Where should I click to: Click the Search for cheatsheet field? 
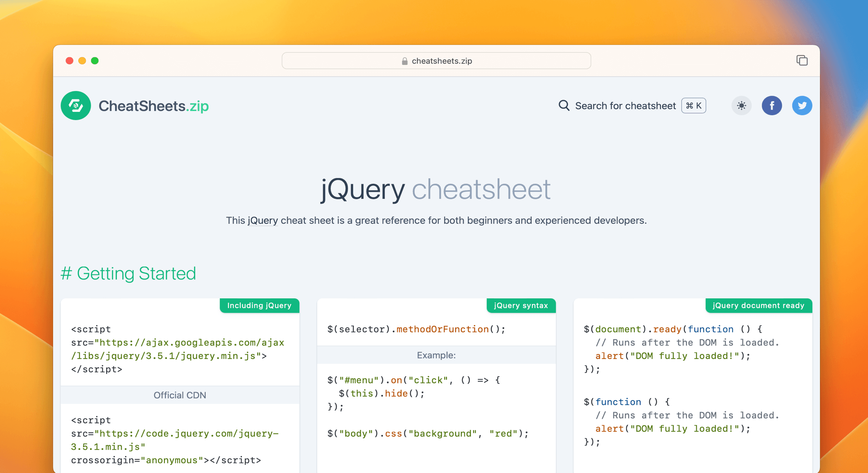click(625, 106)
